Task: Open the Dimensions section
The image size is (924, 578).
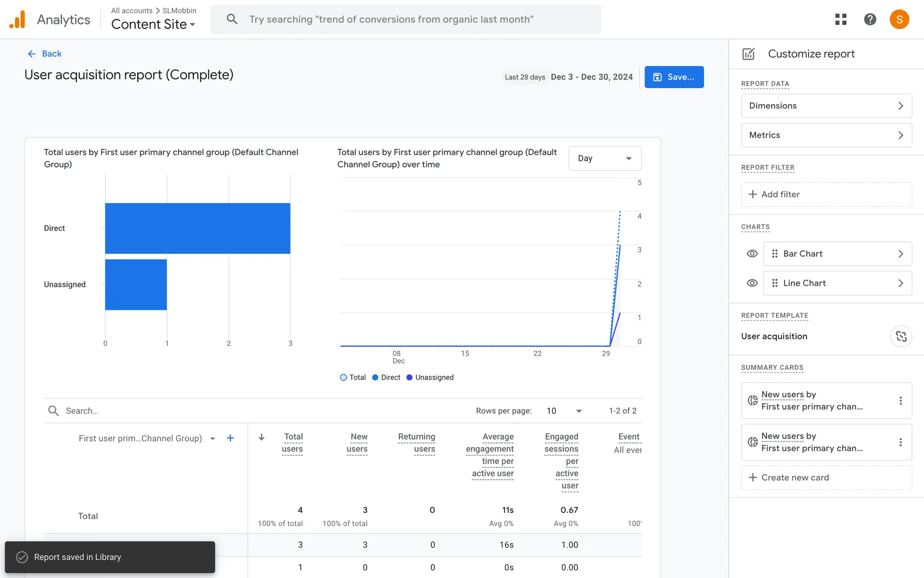Action: [826, 106]
